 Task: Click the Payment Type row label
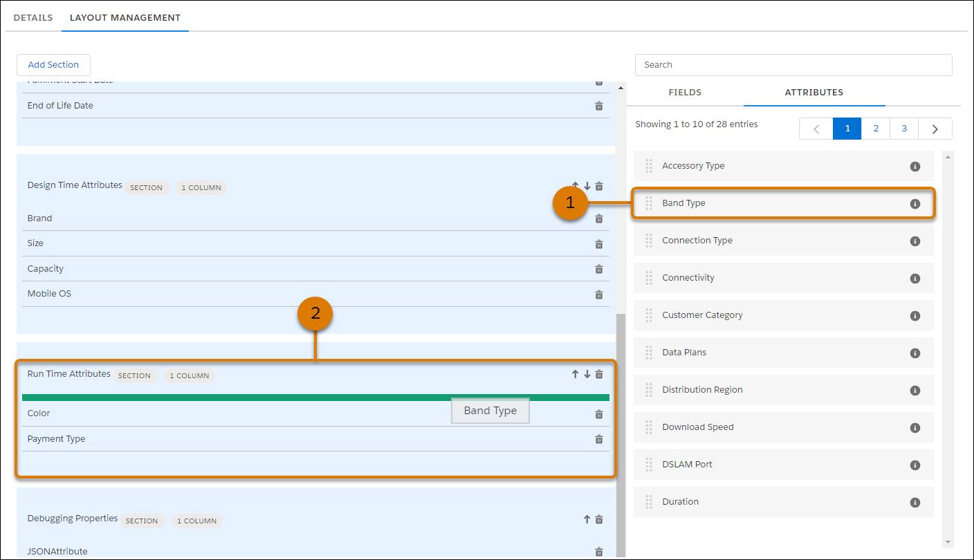coord(56,439)
